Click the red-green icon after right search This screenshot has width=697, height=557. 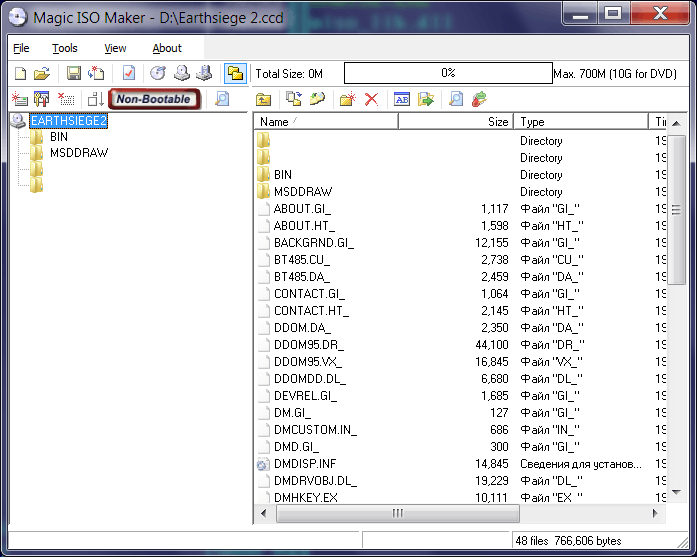(x=479, y=99)
